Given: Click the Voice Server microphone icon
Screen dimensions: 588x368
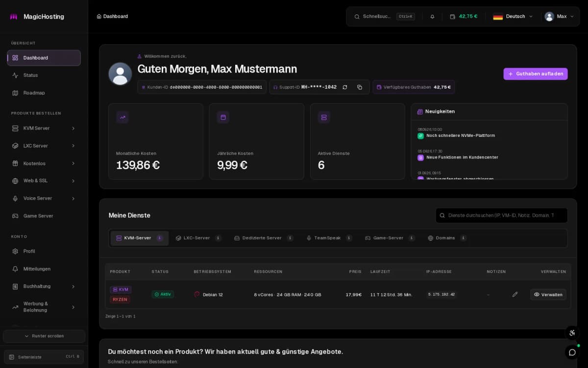Looking at the screenshot, I should (x=15, y=199).
